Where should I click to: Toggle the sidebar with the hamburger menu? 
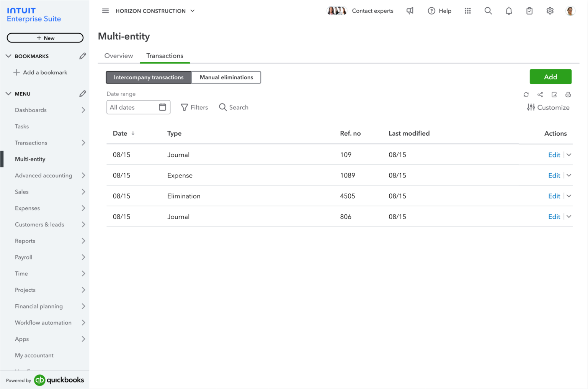105,11
